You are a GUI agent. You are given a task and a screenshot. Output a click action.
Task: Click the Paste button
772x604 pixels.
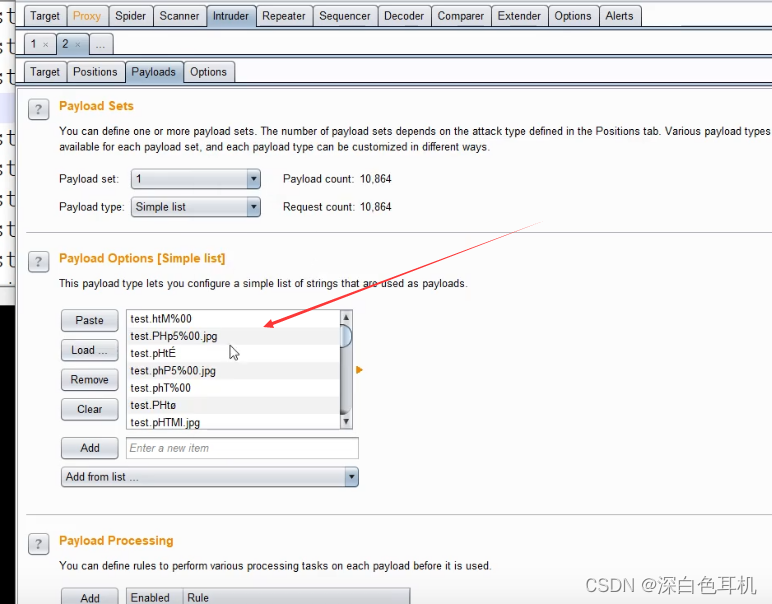pos(90,320)
